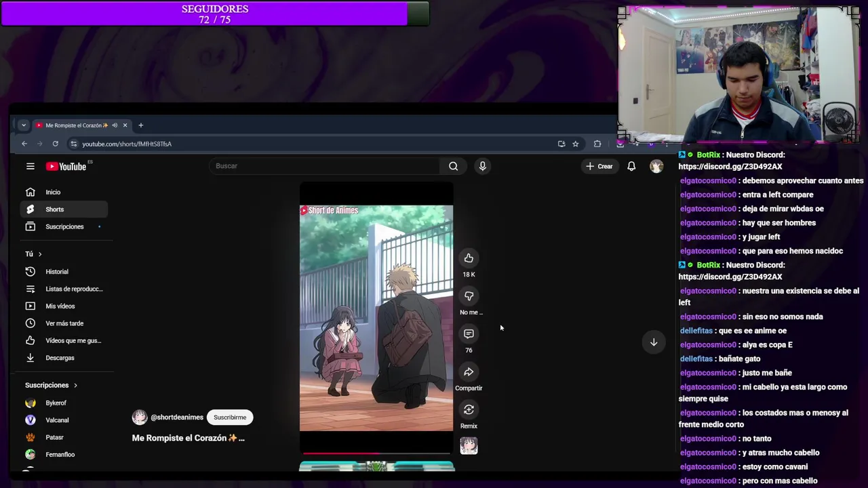Open the Short de Animes watermark link
The height and width of the screenshot is (488, 868).
tap(329, 211)
